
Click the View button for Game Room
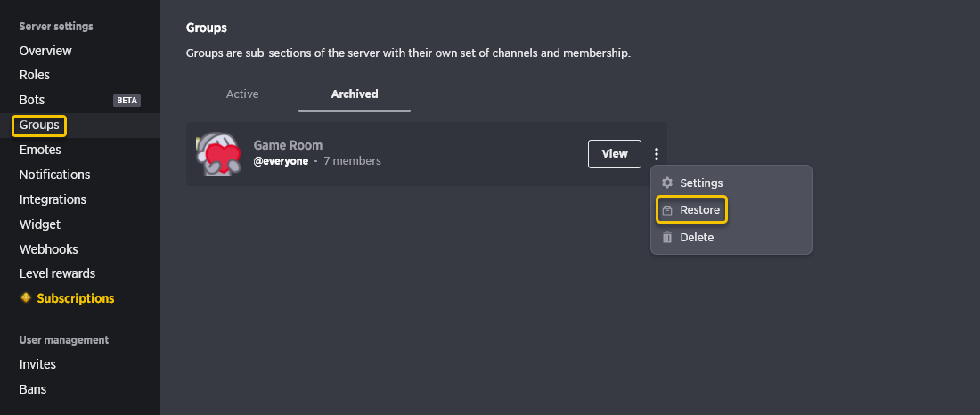click(615, 154)
